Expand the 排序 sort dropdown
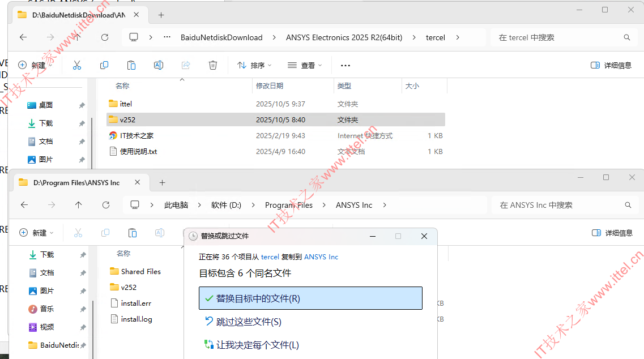The height and width of the screenshot is (359, 644). [x=254, y=65]
